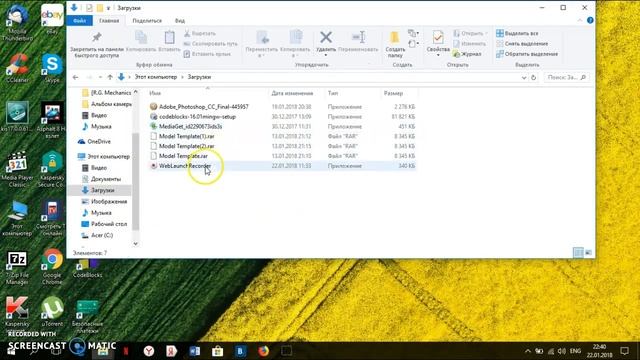Open Firefox from the taskbar

(x=263, y=351)
